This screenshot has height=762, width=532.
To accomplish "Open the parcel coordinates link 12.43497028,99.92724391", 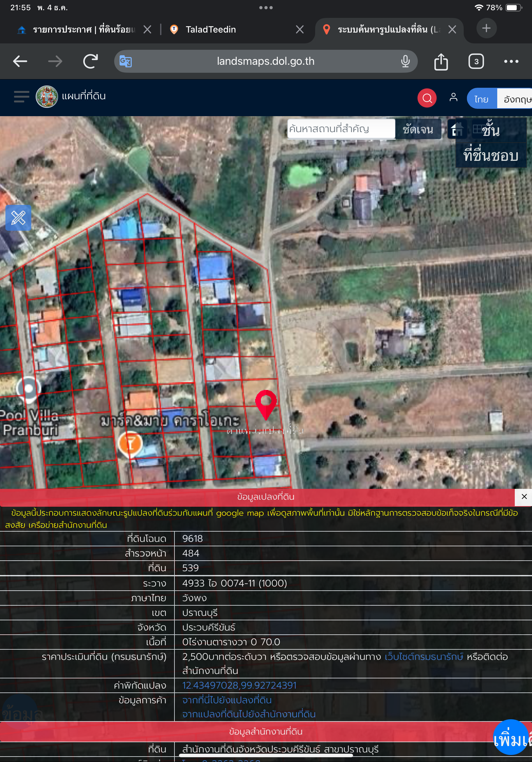I will tap(239, 685).
